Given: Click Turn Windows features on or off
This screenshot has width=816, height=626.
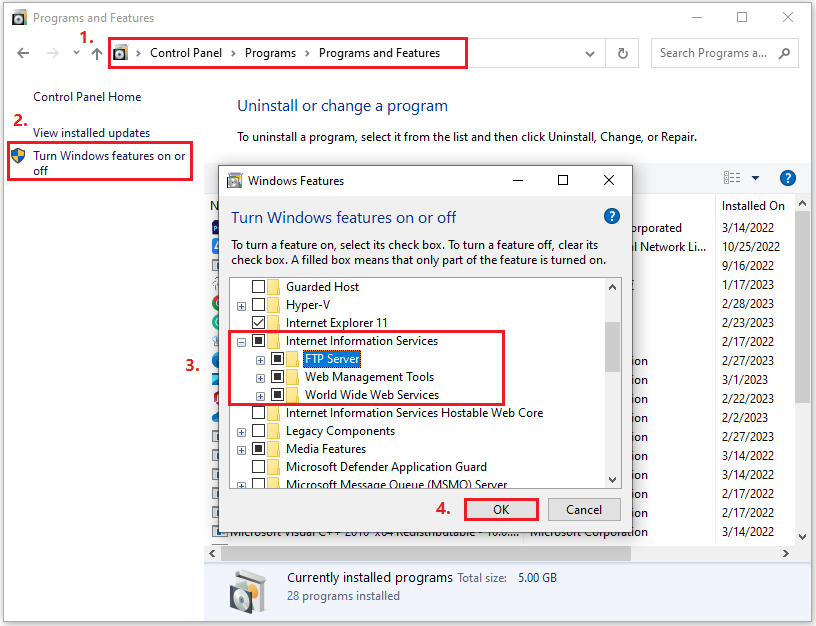Looking at the screenshot, I should coord(109,163).
